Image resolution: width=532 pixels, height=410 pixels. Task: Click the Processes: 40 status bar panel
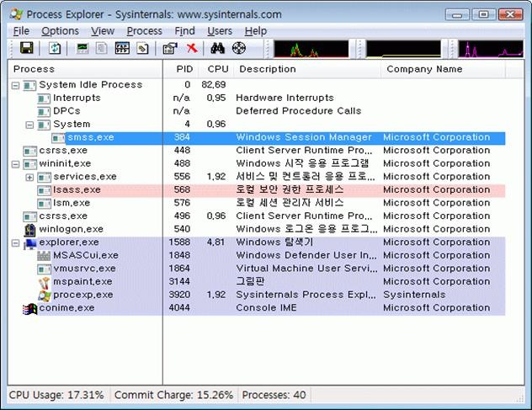point(274,396)
